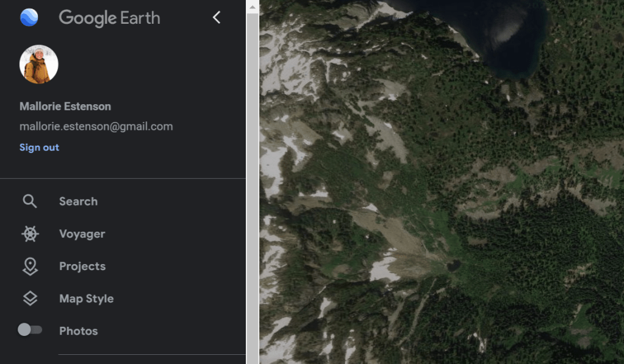Image resolution: width=624 pixels, height=364 pixels.
Task: Click the Google Earth title text
Action: 109,18
